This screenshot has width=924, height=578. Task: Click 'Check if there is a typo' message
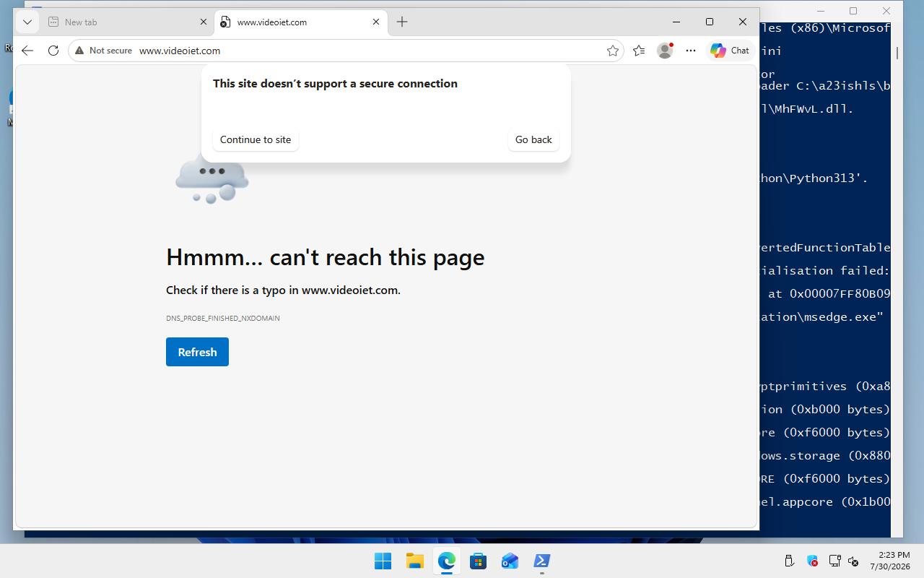tap(283, 290)
